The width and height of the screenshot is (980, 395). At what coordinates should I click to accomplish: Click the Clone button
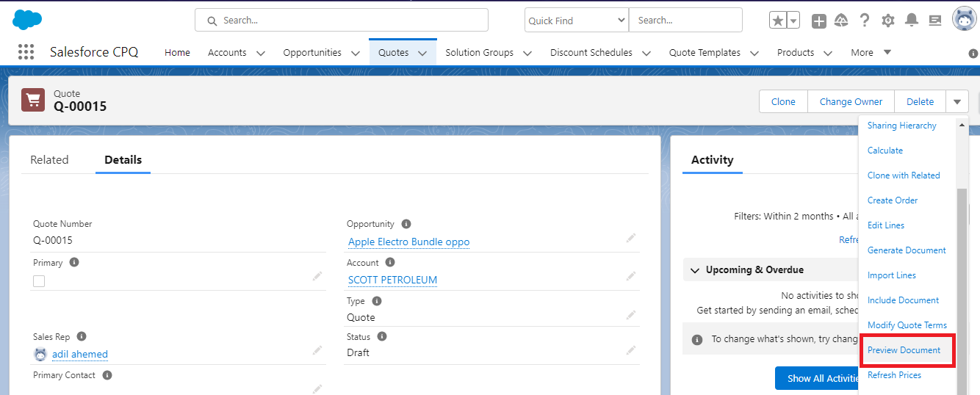783,101
